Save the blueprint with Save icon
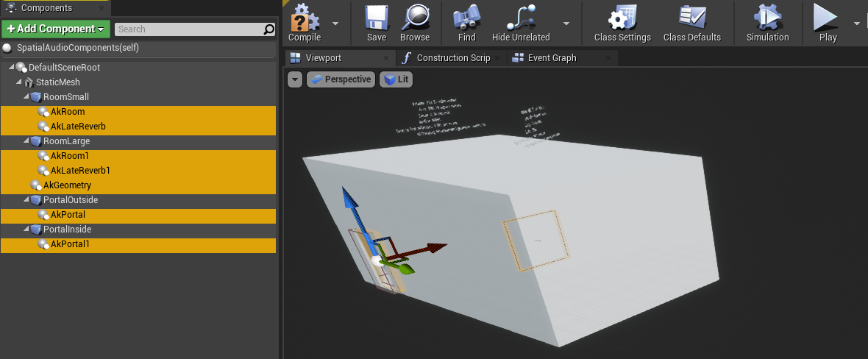Image resolution: width=868 pixels, height=359 pixels. click(376, 19)
